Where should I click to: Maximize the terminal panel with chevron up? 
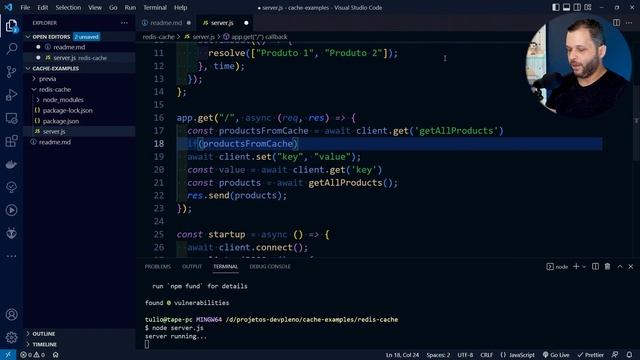(x=620, y=267)
